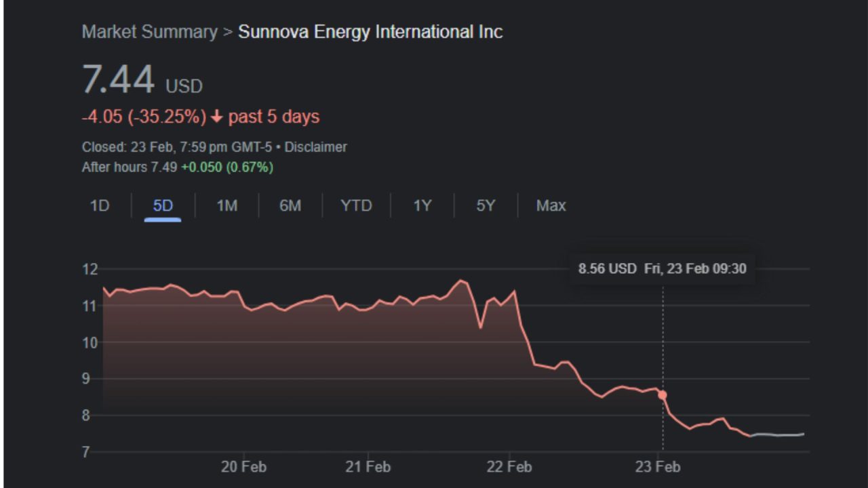Image resolution: width=868 pixels, height=488 pixels.
Task: Select the 1D time range tab
Action: tap(100, 205)
